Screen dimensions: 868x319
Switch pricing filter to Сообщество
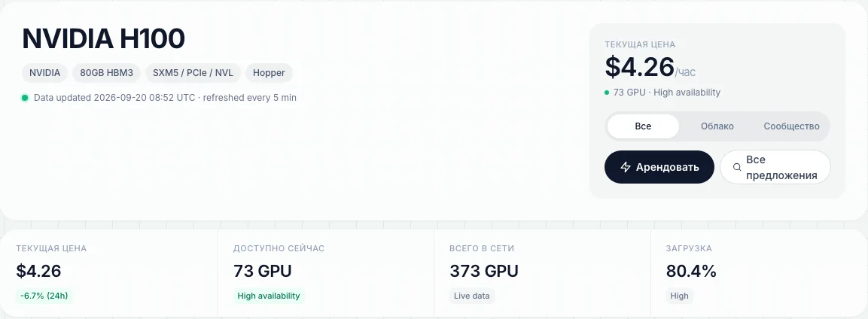tap(792, 126)
